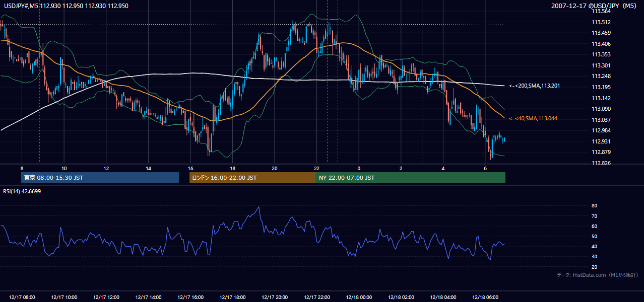Click RSI scale value 20

pos(595,267)
